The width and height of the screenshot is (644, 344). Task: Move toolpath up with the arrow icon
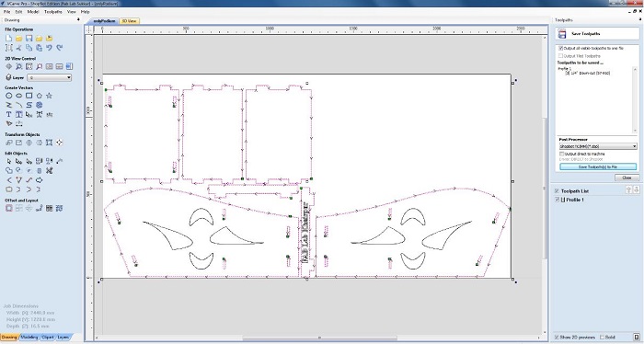tap(628, 189)
